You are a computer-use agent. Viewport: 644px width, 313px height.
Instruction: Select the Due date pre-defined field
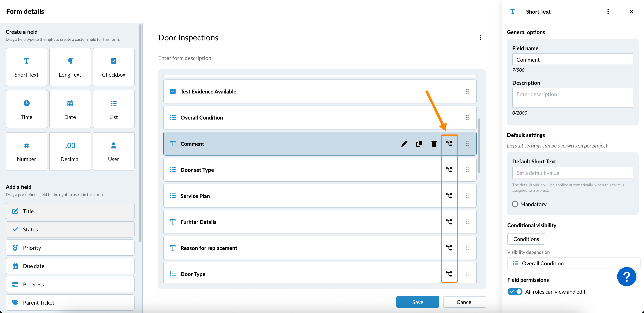click(70, 266)
